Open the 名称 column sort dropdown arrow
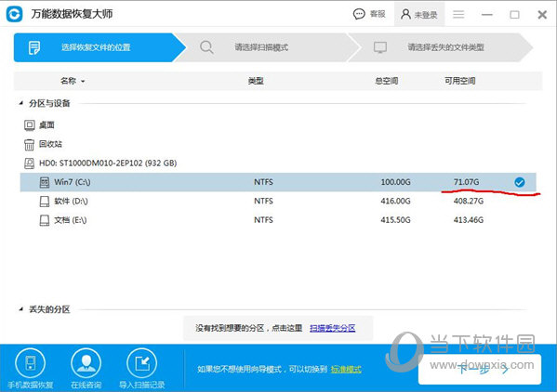This screenshot has width=557, height=392. click(x=83, y=81)
